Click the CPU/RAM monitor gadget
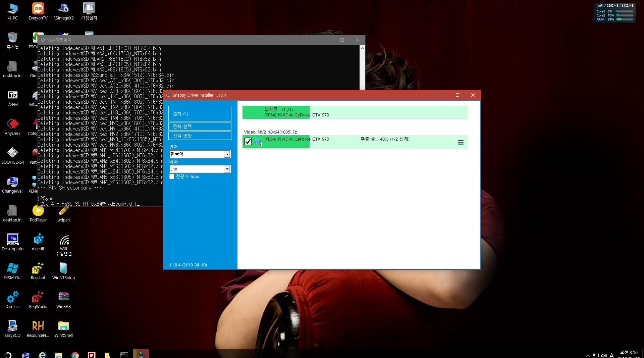The image size is (644, 358). [x=615, y=13]
